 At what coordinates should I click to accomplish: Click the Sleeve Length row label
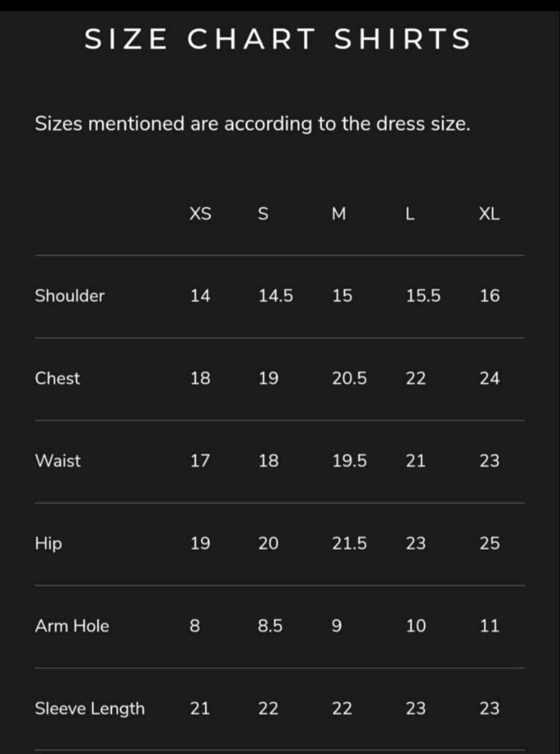point(90,708)
